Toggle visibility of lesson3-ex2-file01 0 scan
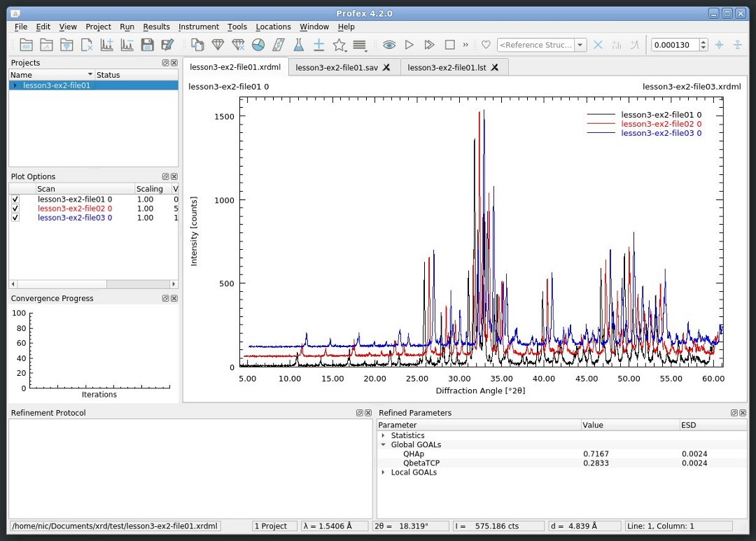 click(x=15, y=199)
